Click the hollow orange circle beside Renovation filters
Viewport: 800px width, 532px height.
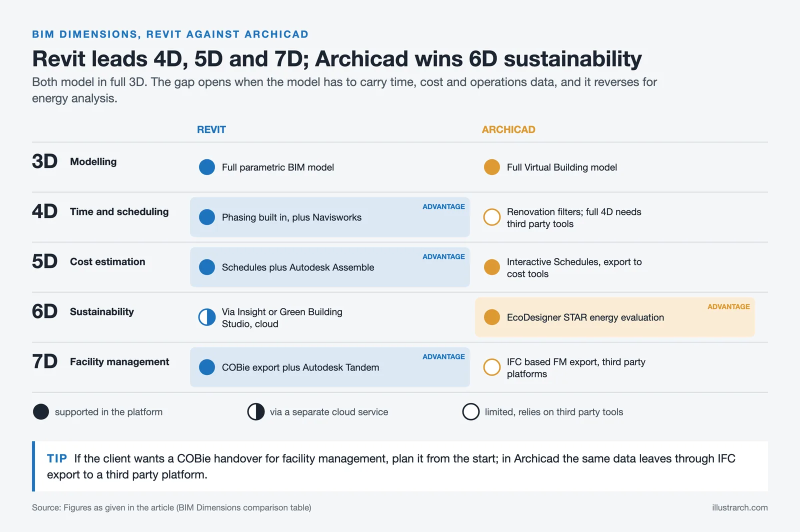[x=492, y=217]
